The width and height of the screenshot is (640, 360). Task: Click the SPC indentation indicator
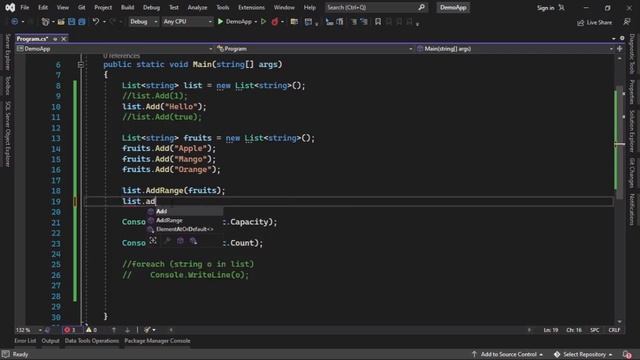pyautogui.click(x=595, y=330)
